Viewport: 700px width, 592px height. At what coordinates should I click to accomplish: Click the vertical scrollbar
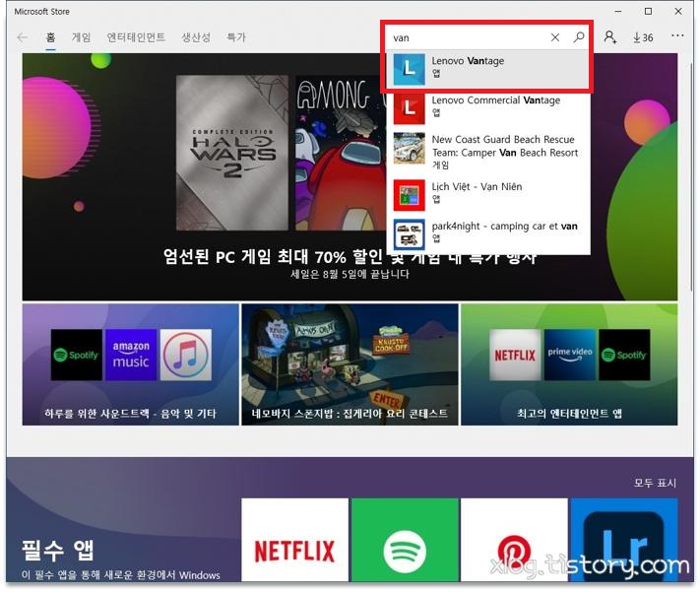coord(691,178)
